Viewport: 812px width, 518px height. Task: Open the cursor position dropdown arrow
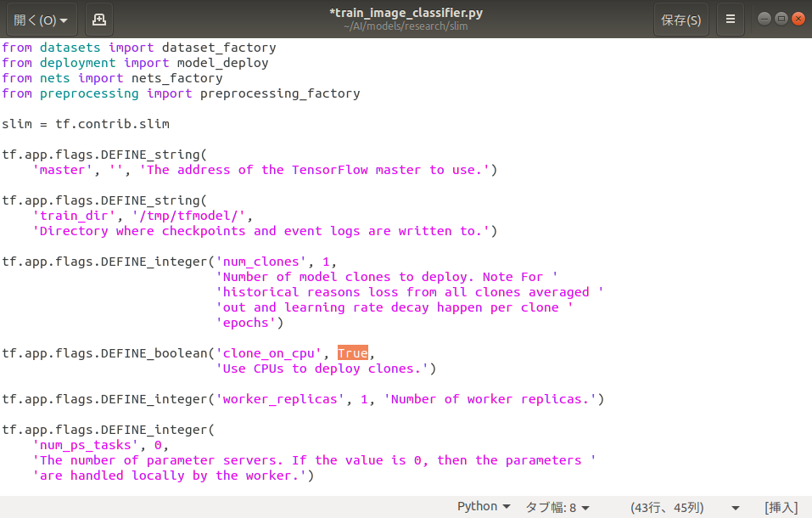(735, 508)
